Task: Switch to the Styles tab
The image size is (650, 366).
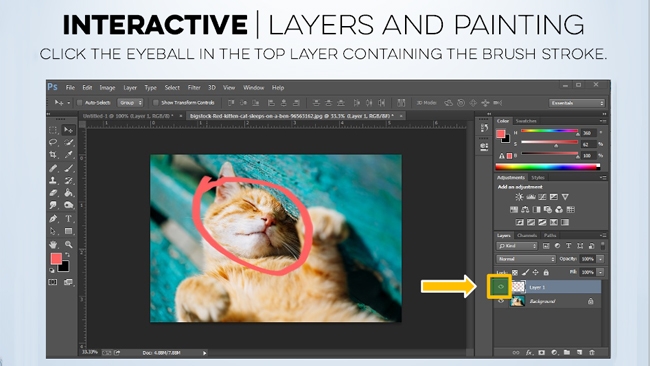Action: pyautogui.click(x=538, y=177)
